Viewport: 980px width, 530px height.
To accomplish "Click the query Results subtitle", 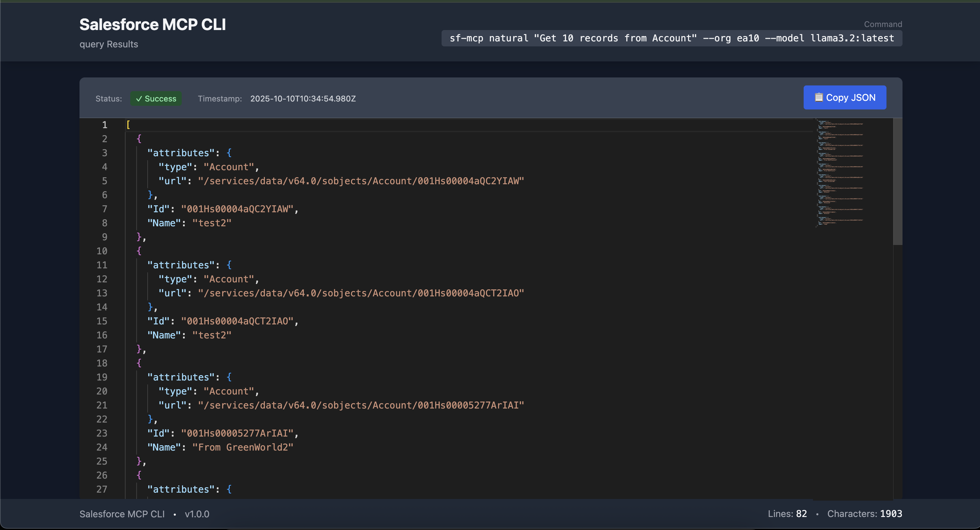I will coord(109,44).
